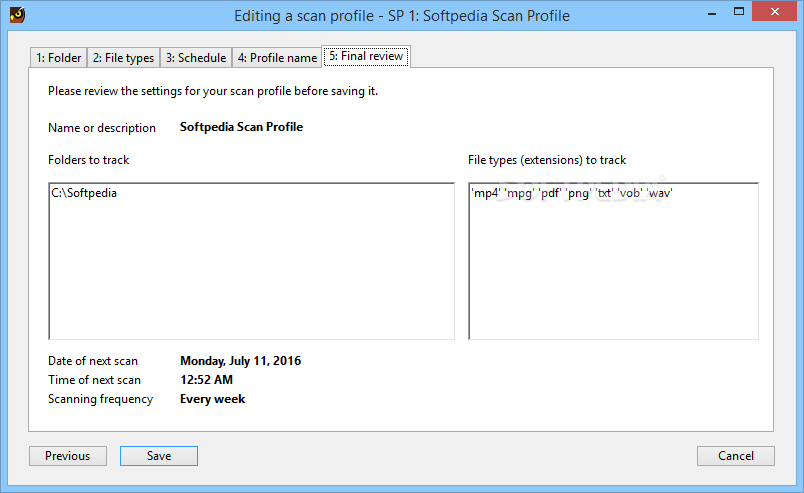Cancel editing the scan profile
The height and width of the screenshot is (493, 804).
click(x=736, y=456)
